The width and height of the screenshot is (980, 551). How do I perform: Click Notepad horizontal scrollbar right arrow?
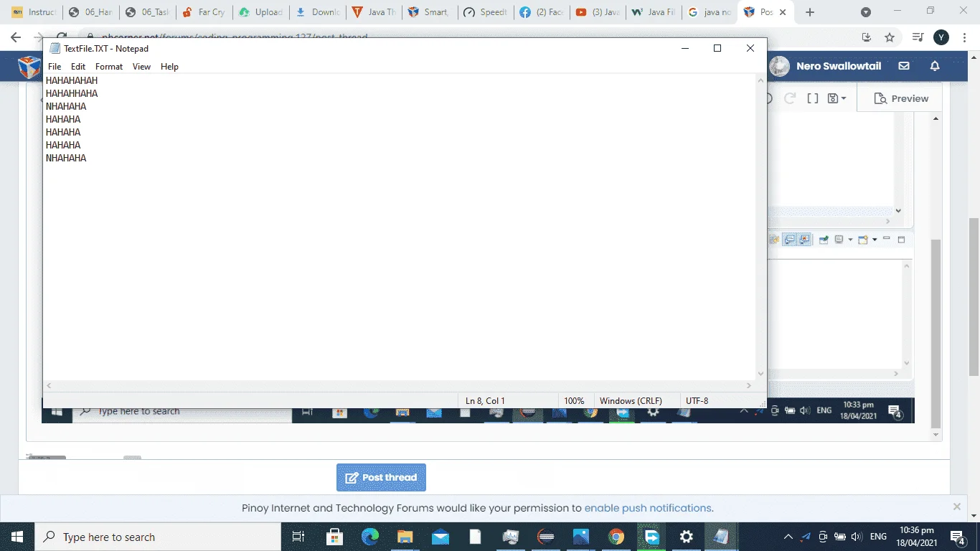pos(748,386)
